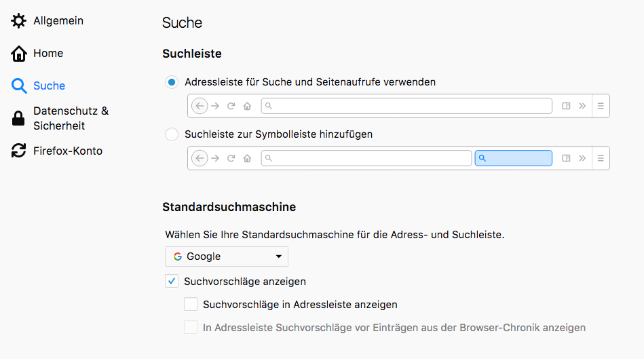Uncheck 'Suchvorschläge anzeigen' checkbox
644x359 pixels.
click(x=172, y=281)
